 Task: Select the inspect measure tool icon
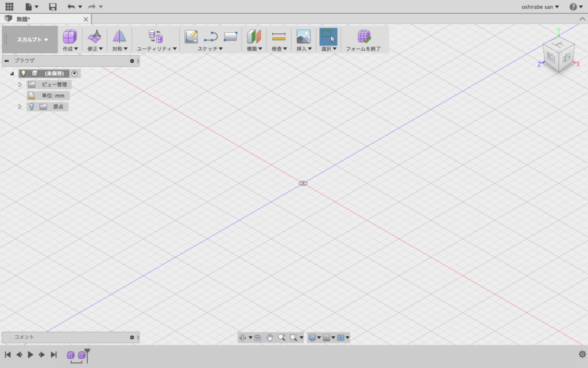coord(278,36)
